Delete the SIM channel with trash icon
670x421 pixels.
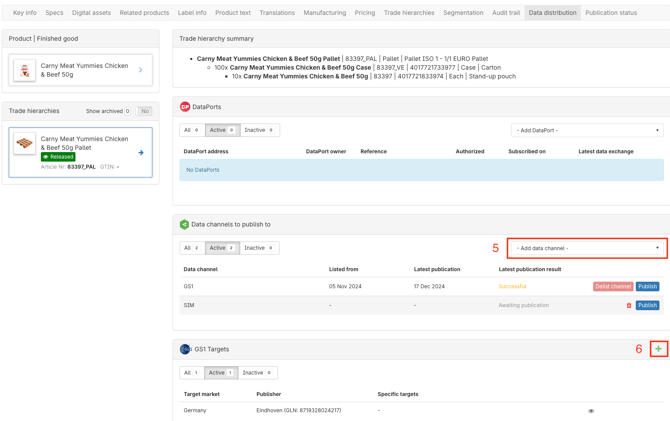[629, 306]
